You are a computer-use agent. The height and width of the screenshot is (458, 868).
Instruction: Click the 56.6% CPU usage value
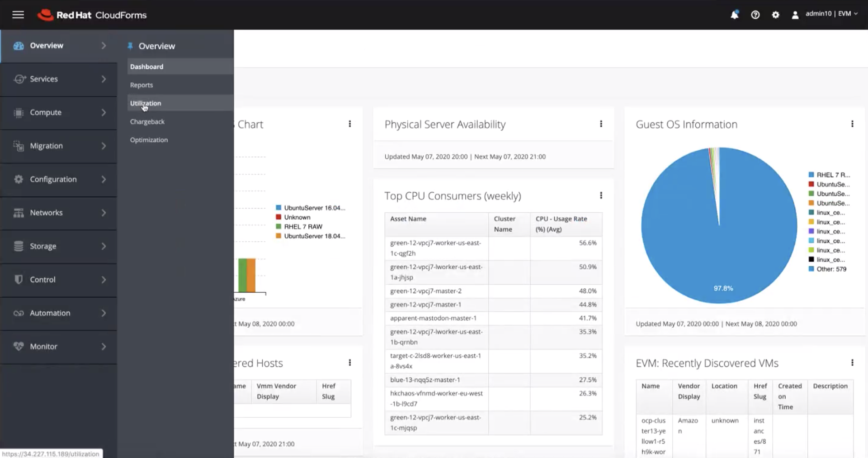click(x=588, y=243)
